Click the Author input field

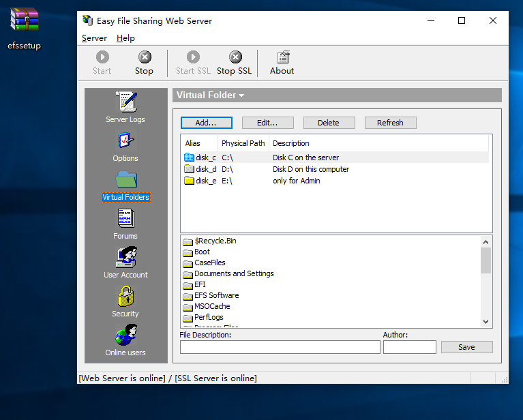(410, 347)
